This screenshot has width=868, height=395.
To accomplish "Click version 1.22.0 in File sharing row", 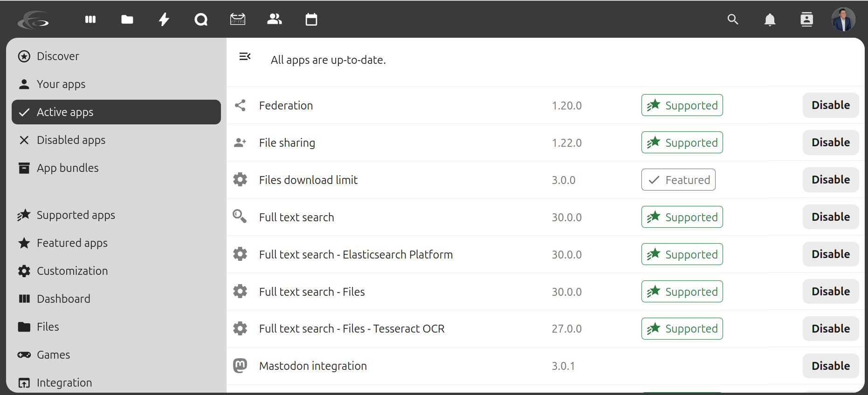I will point(566,143).
